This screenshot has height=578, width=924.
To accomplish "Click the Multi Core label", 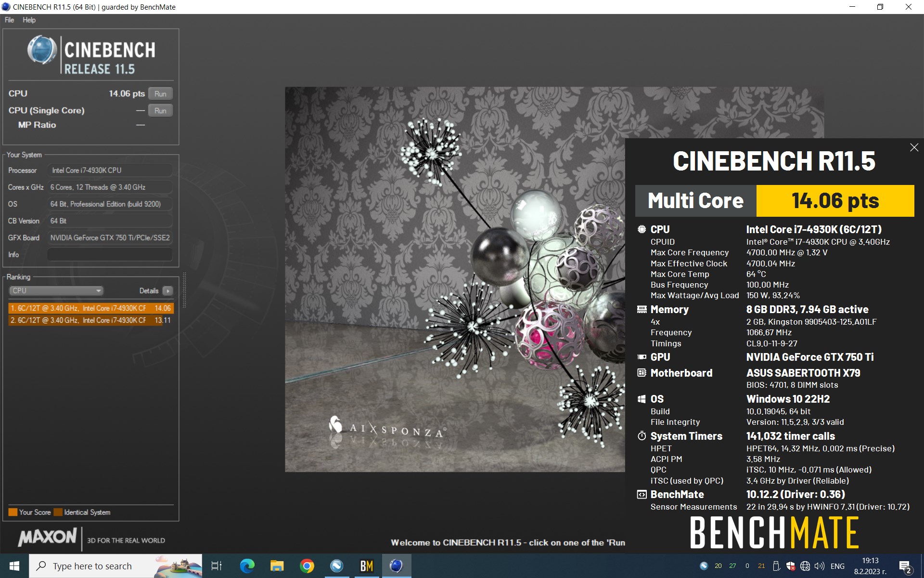I will pyautogui.click(x=695, y=201).
